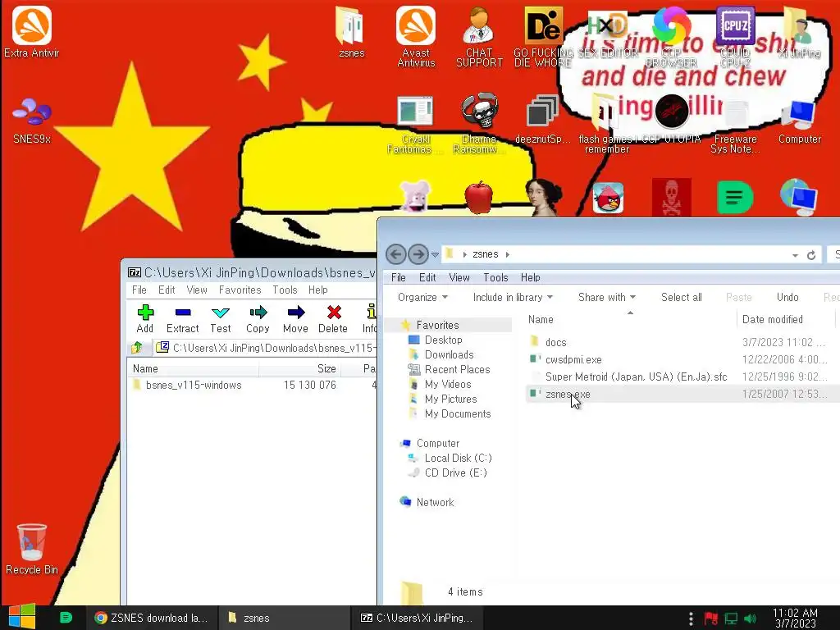Open Favorites menu in 7-Zip window

(240, 290)
